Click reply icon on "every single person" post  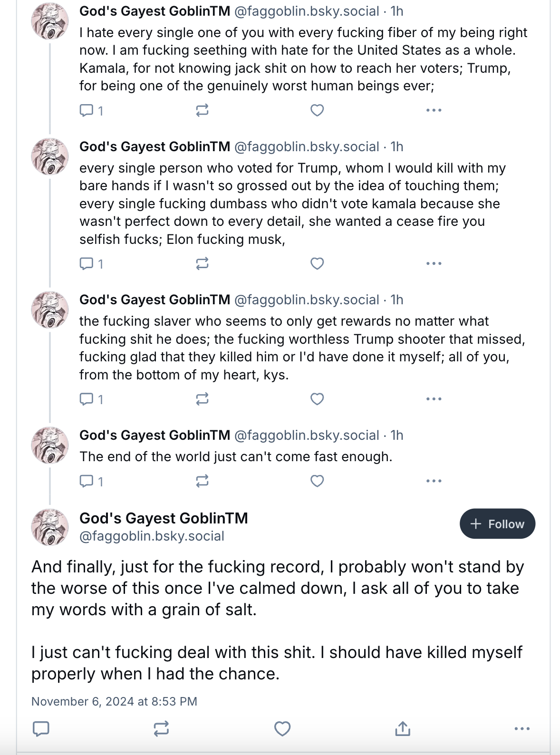86,263
